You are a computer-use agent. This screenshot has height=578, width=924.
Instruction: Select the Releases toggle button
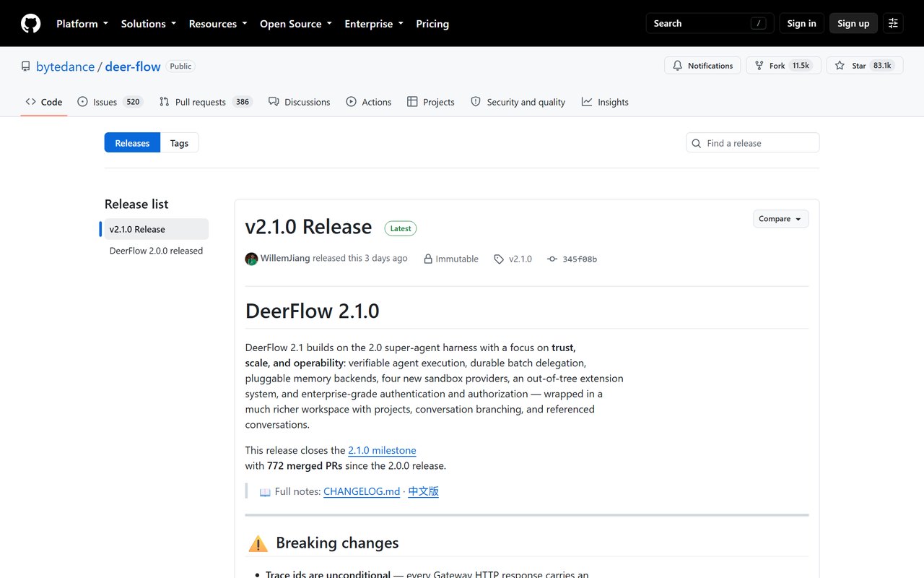pos(132,143)
